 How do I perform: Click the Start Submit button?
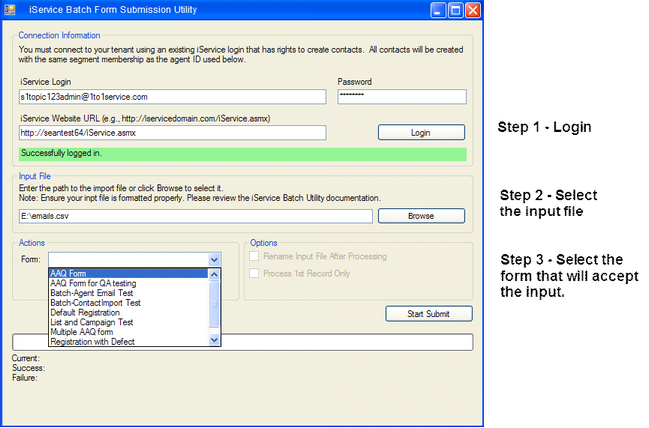click(429, 314)
